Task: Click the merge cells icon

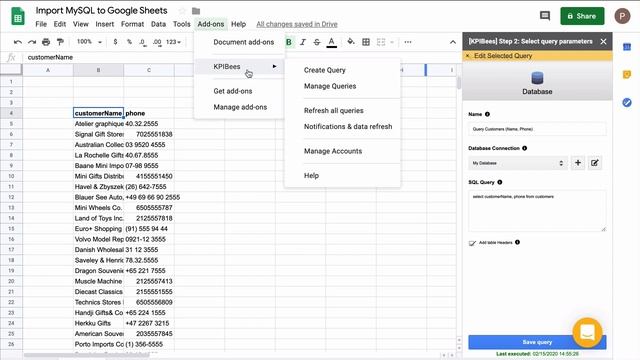Action: click(x=381, y=42)
